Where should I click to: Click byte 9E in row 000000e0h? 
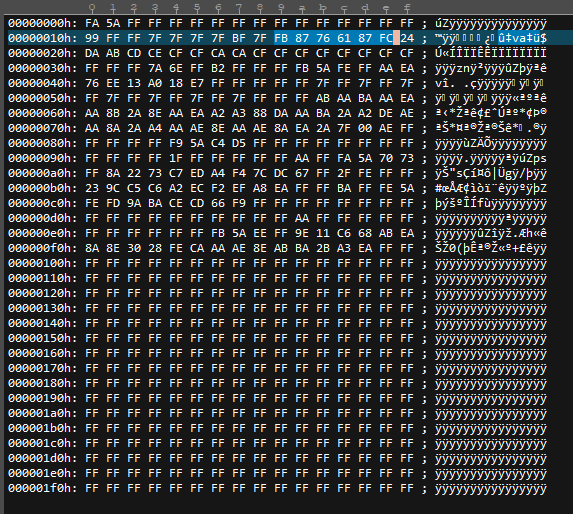(x=302, y=233)
